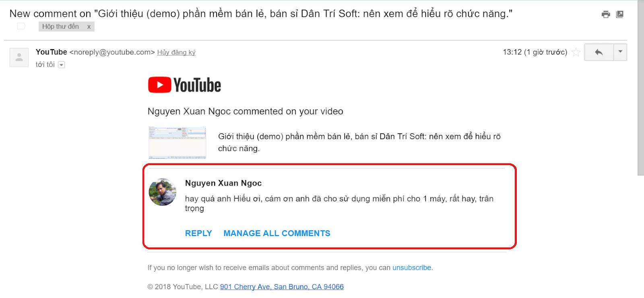Click the Hủy đăng ký link
Image resolution: width=644 pixels, height=298 pixels.
pos(176,52)
